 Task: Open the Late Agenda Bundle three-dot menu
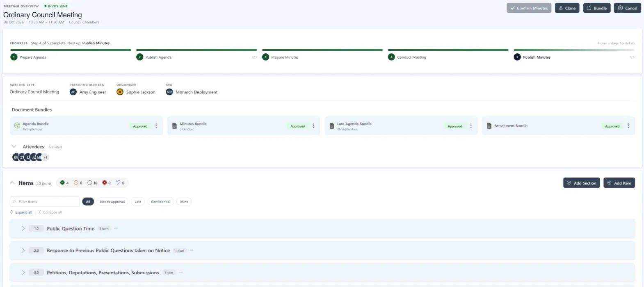click(471, 126)
